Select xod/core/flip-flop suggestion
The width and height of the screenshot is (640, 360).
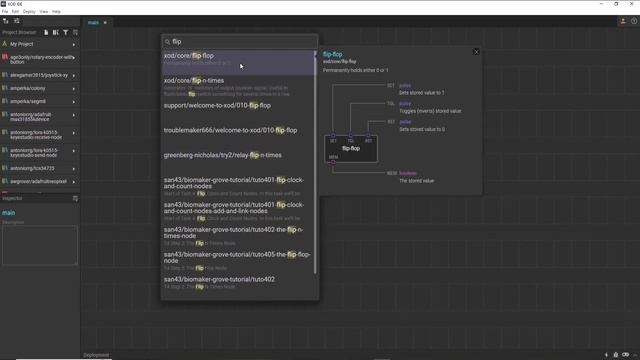(x=238, y=62)
